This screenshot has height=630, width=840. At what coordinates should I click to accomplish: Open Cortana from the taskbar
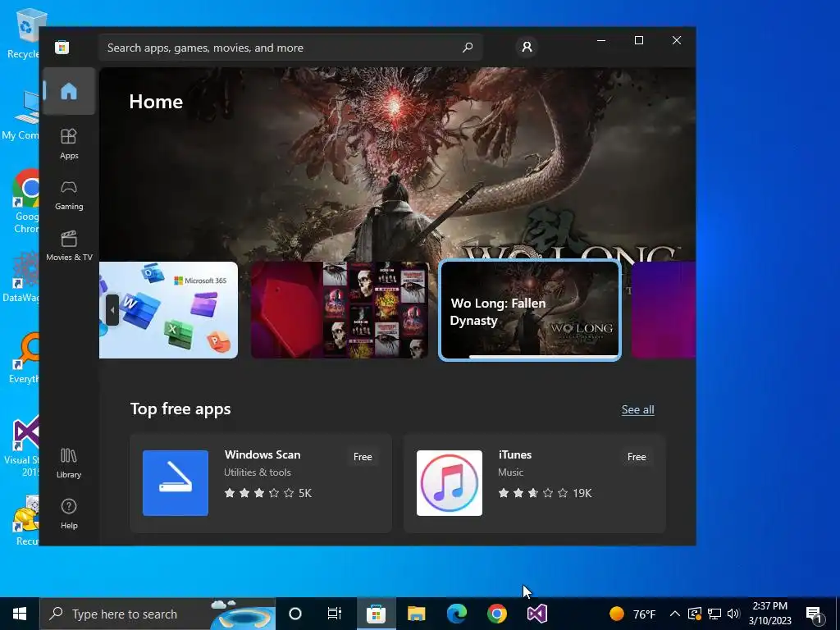tap(295, 614)
